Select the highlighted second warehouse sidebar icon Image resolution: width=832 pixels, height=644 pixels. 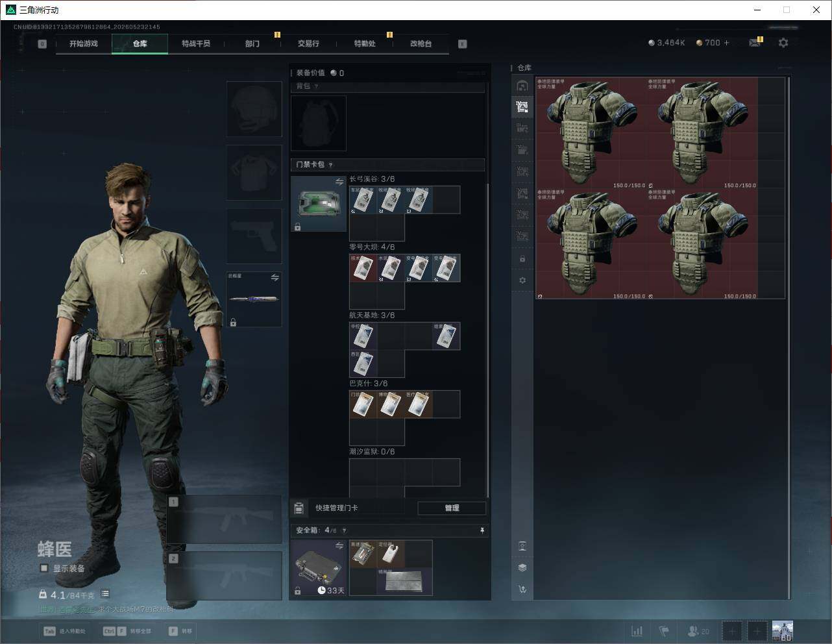coord(522,107)
